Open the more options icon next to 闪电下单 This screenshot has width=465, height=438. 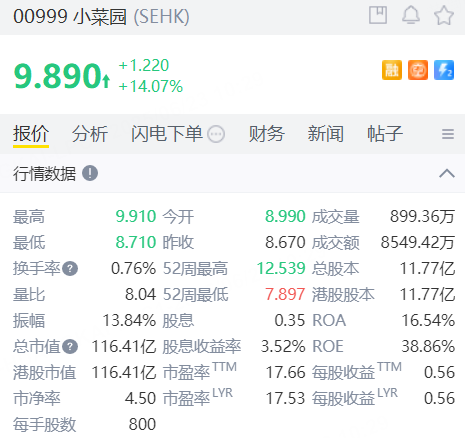coord(216,134)
